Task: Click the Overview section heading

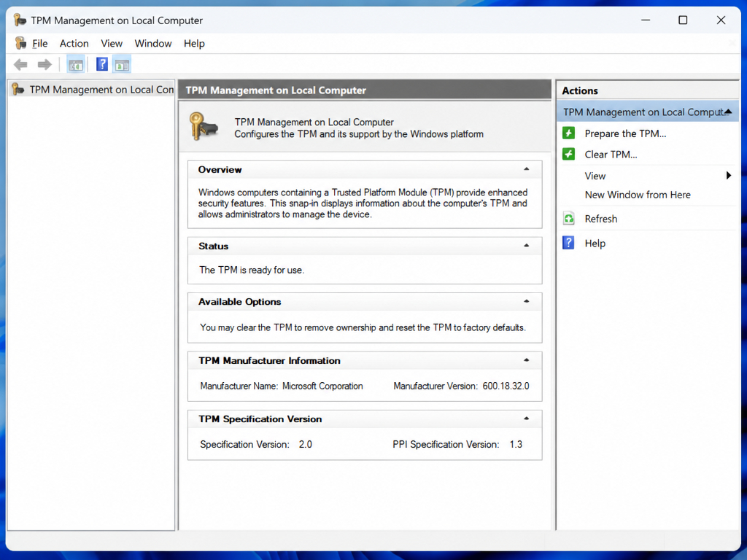Action: click(220, 169)
